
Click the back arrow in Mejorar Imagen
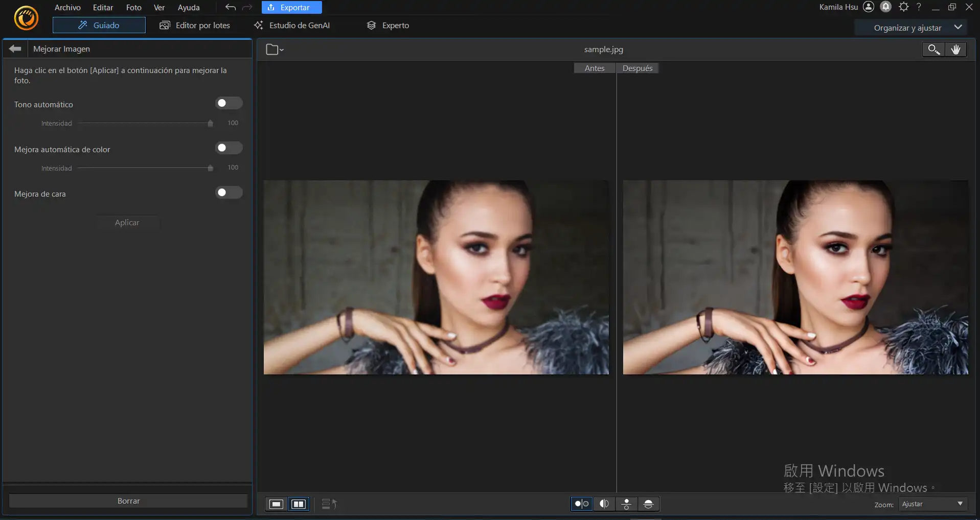tap(15, 49)
